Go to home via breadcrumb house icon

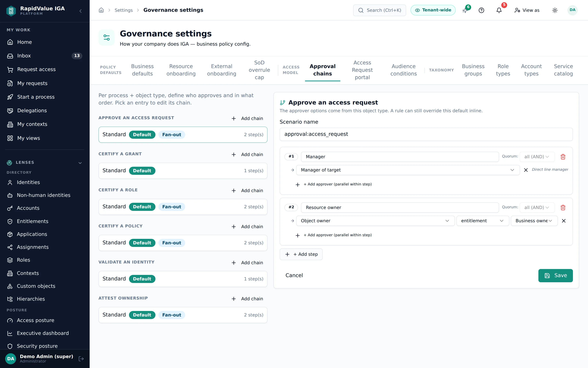point(101,10)
